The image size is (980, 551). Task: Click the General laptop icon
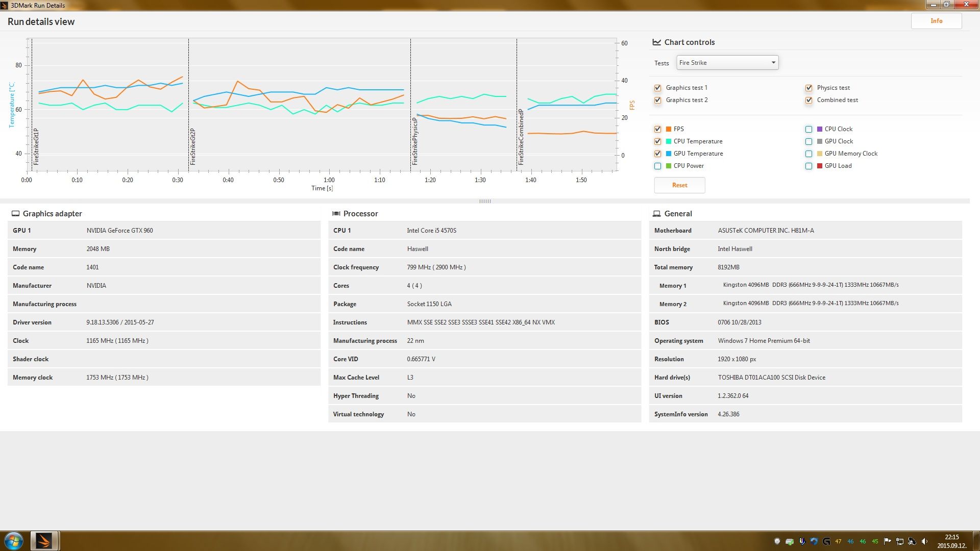click(x=656, y=214)
